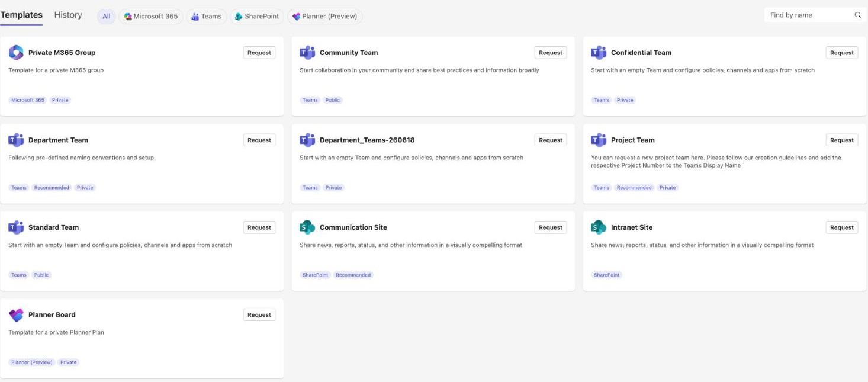Click the Community Team title

pyautogui.click(x=349, y=53)
